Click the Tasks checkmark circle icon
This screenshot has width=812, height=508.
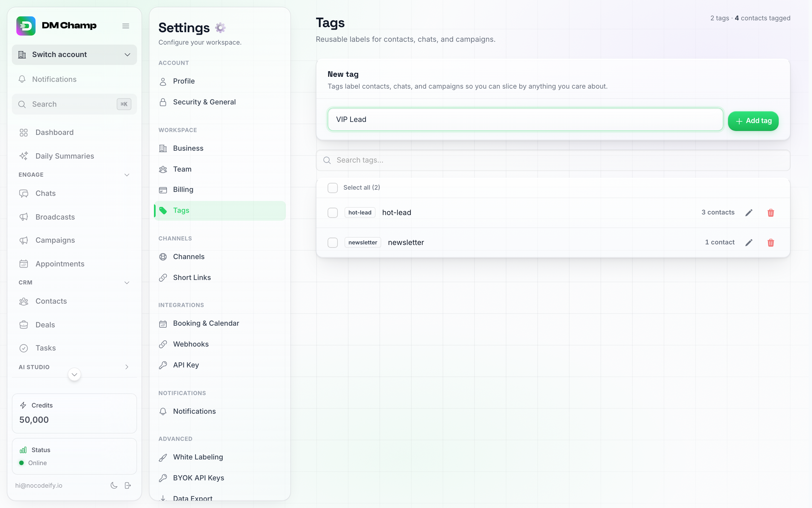coord(23,348)
